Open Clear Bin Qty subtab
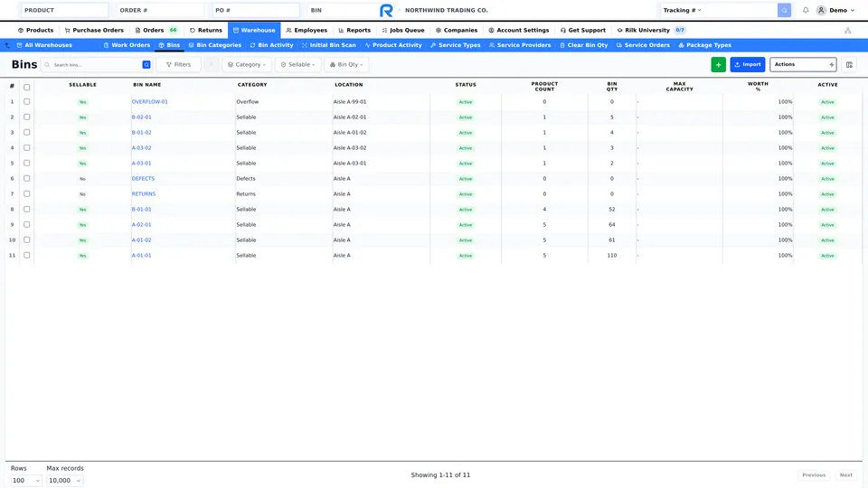This screenshot has height=488, width=868. coord(583,45)
